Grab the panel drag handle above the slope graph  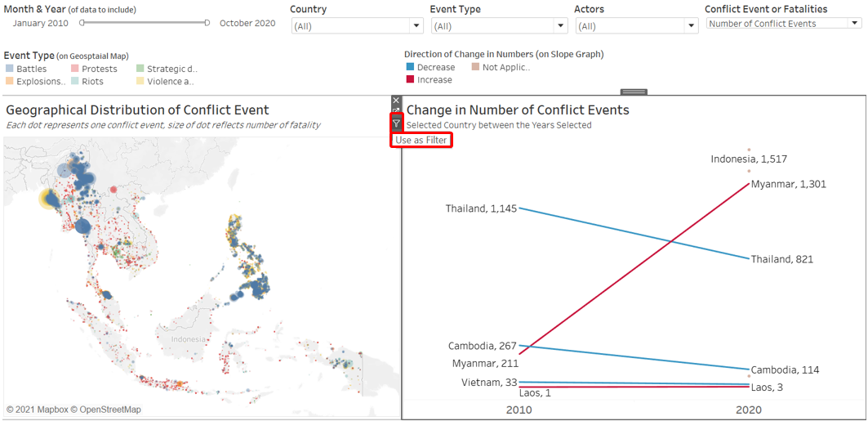(x=634, y=92)
